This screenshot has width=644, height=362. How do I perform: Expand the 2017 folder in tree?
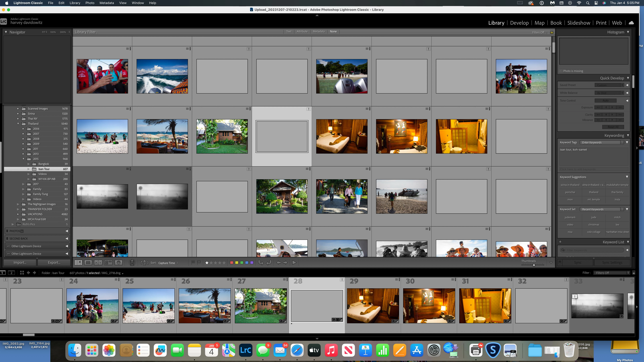click(x=23, y=184)
